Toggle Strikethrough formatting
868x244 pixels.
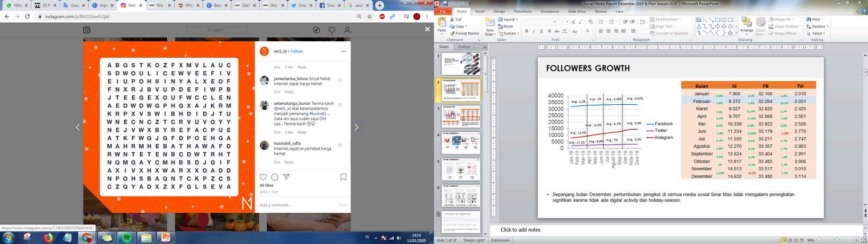point(556,31)
